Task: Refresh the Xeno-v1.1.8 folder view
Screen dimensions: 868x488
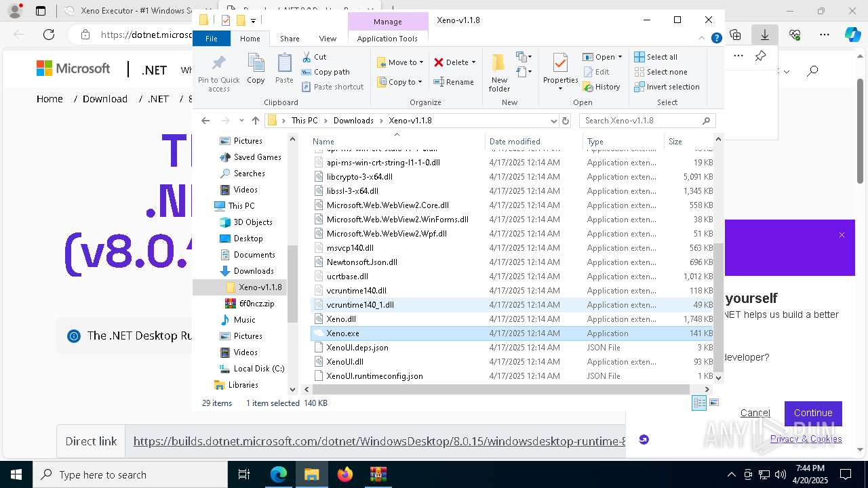Action: [x=566, y=121]
